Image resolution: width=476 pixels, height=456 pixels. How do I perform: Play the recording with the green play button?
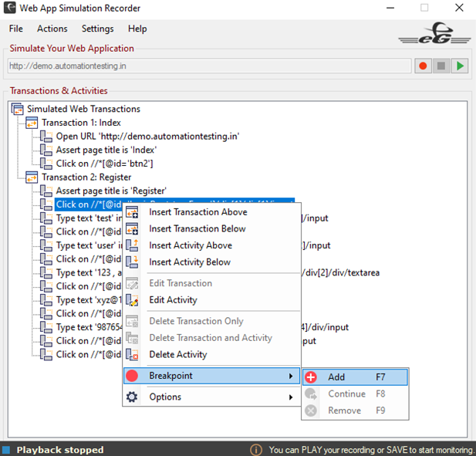click(x=460, y=66)
